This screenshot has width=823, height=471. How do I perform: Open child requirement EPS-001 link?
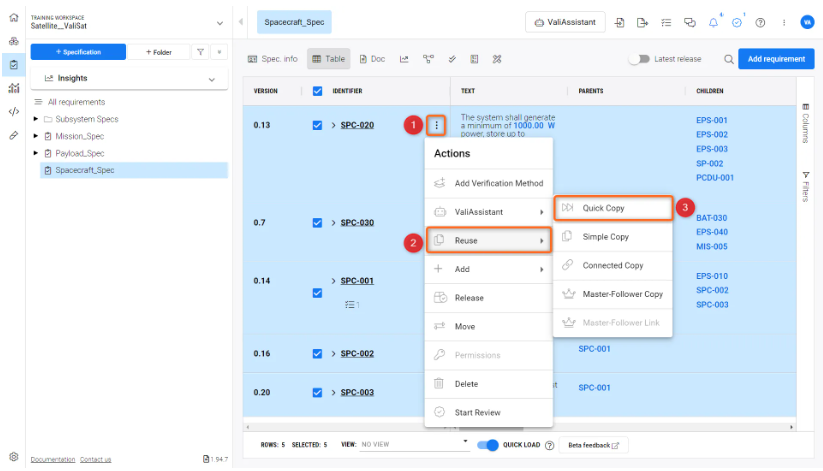pos(712,120)
